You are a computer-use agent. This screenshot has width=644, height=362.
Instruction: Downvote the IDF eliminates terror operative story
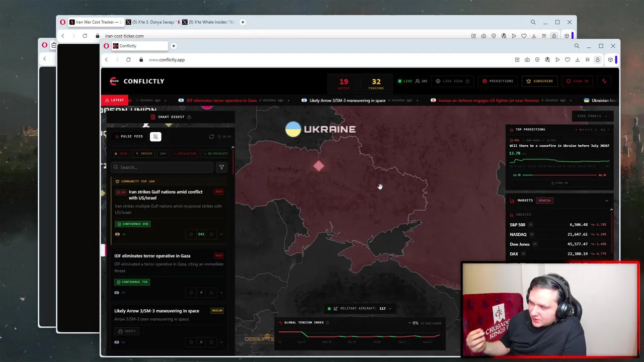[211, 293]
